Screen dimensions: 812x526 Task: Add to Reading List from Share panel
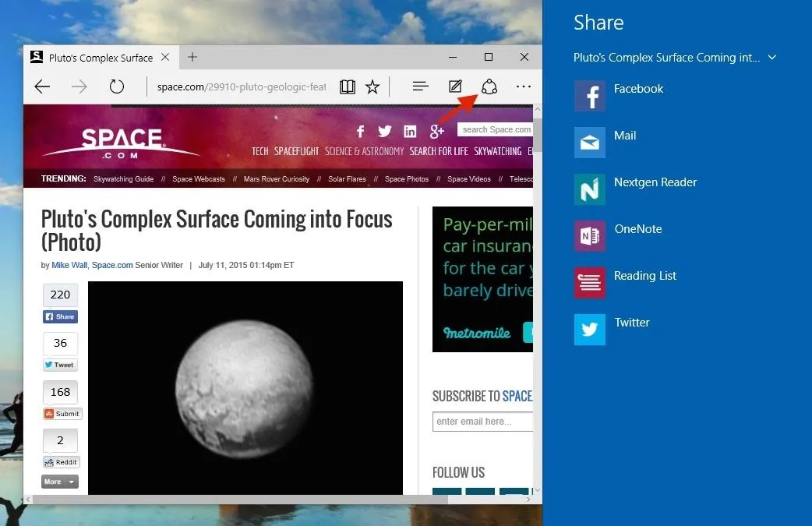[626, 283]
